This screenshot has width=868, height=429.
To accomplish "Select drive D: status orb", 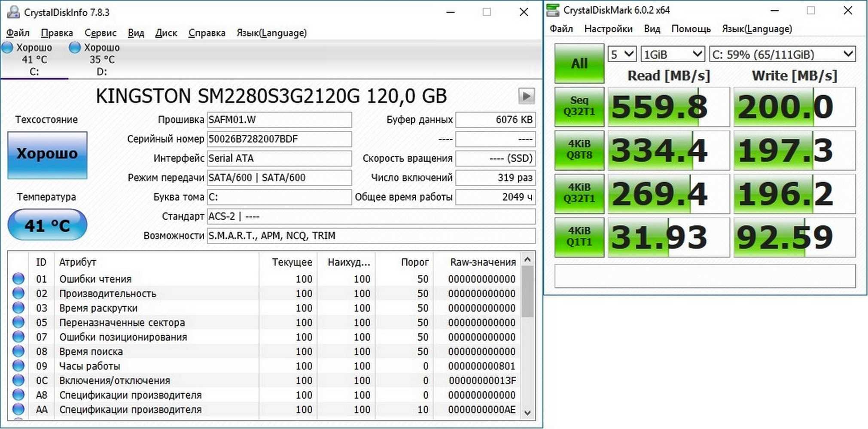I will [75, 48].
